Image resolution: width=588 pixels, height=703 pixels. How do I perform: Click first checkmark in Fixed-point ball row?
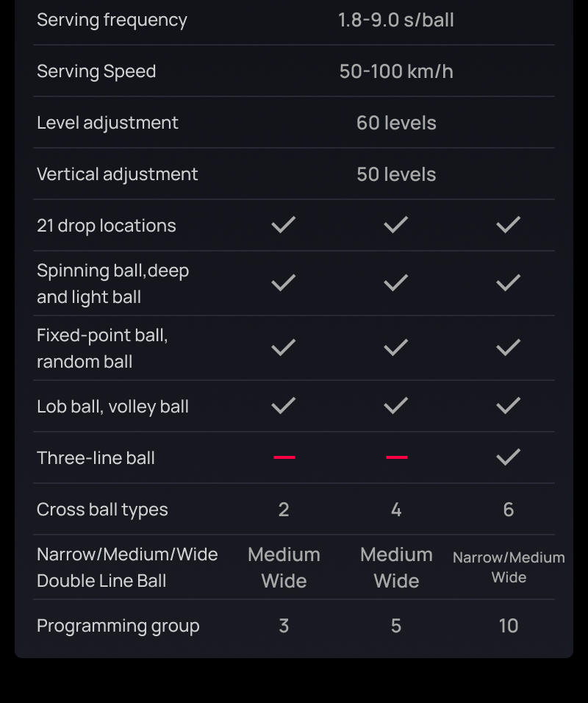coord(284,348)
